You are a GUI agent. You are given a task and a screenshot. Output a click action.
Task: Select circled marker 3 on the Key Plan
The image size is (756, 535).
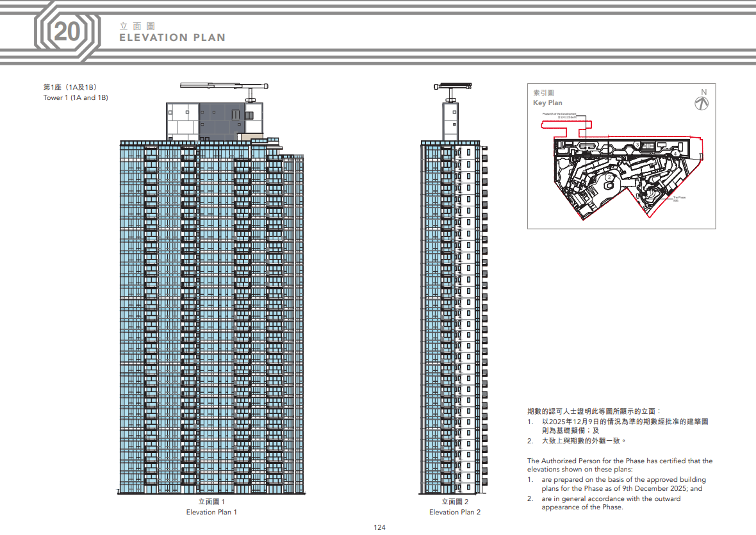click(637, 144)
